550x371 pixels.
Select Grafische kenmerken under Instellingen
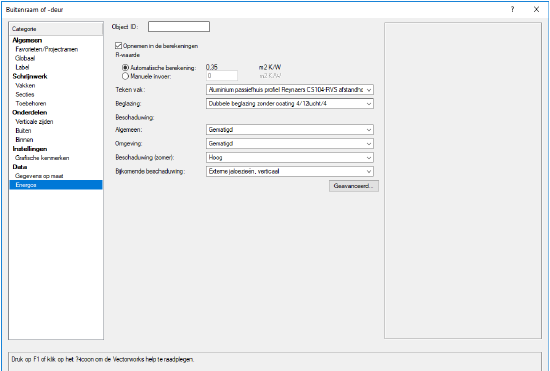(42, 158)
